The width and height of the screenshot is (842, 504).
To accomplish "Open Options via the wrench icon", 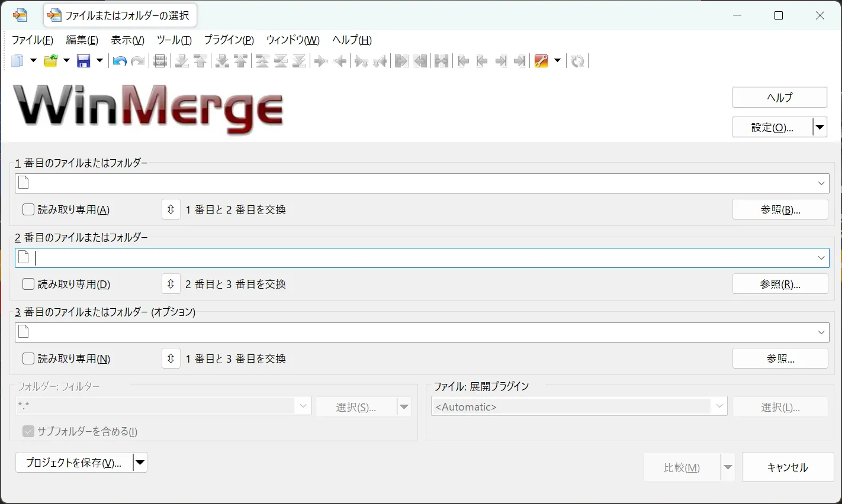I will pyautogui.click(x=541, y=60).
